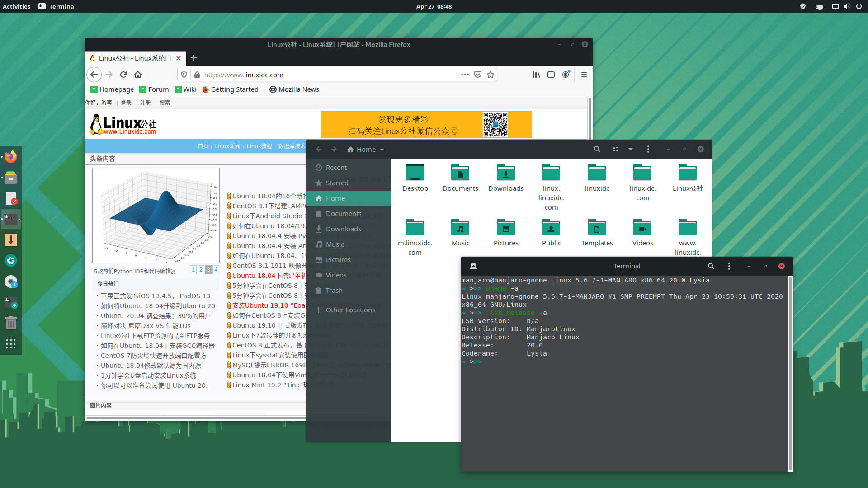Click Terminal window scrollbar
The image size is (868, 488).
point(790,373)
